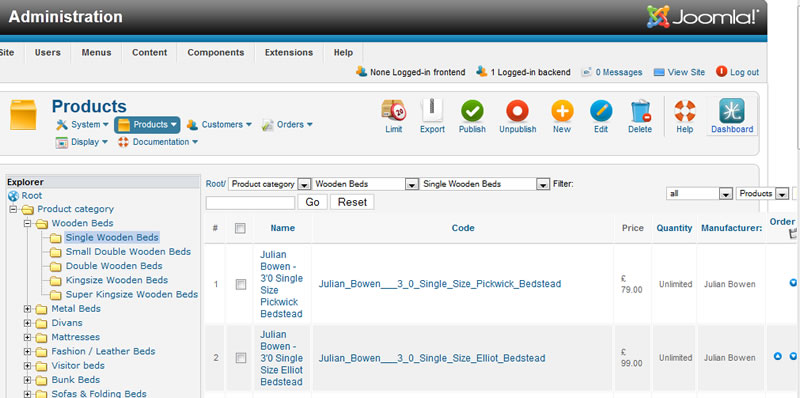Open the Content menu
The image size is (800, 398).
click(149, 53)
